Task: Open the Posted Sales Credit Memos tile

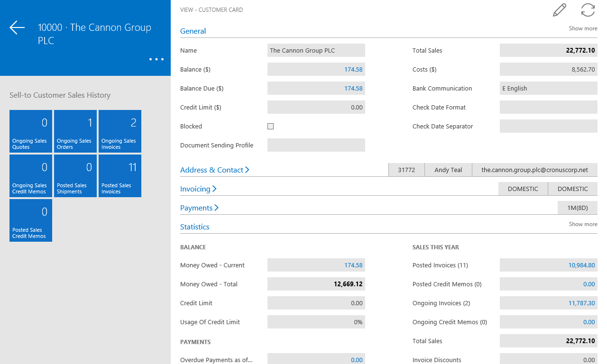Action: [x=31, y=220]
